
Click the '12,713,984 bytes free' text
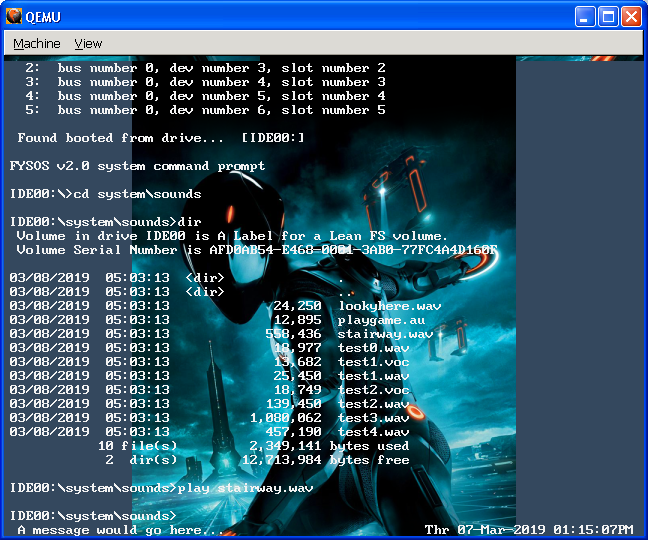(326, 460)
